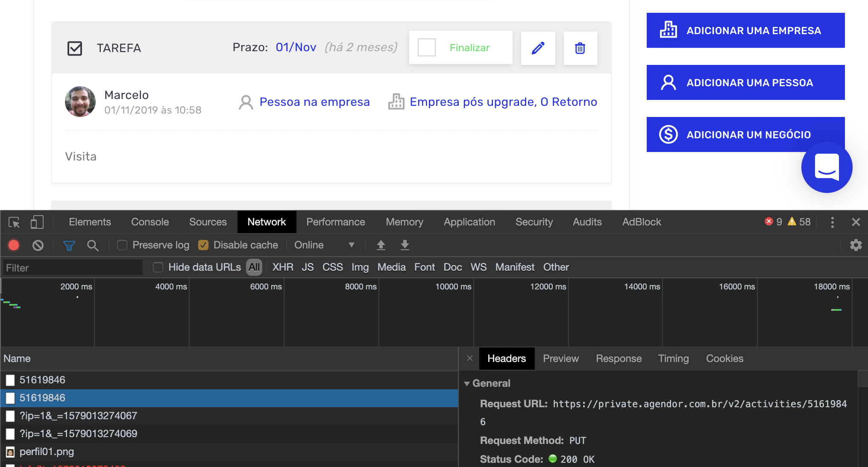Open Pessoa na empresa link

click(x=314, y=102)
